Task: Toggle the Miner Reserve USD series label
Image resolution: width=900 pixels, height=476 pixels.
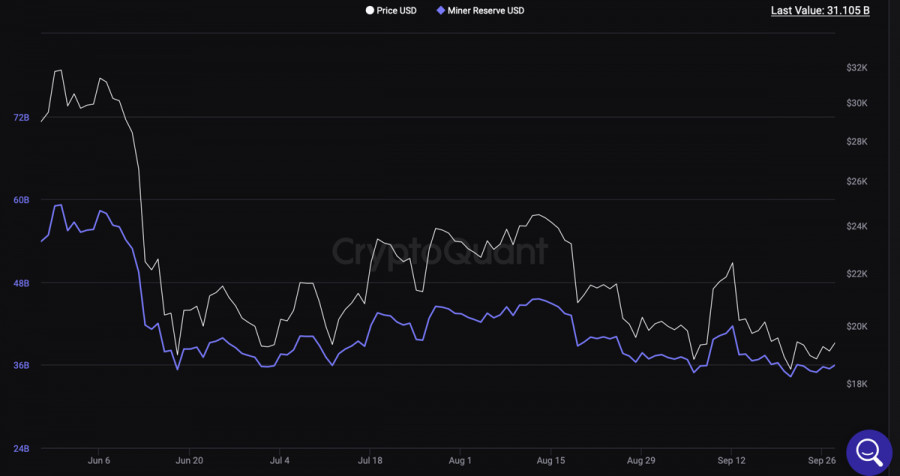Action: click(x=486, y=11)
